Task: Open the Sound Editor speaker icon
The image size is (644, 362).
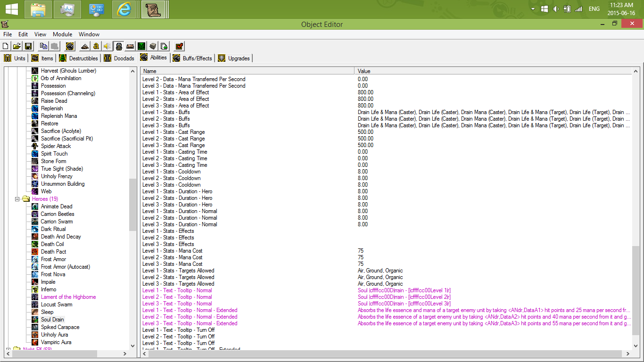Action: [x=107, y=46]
